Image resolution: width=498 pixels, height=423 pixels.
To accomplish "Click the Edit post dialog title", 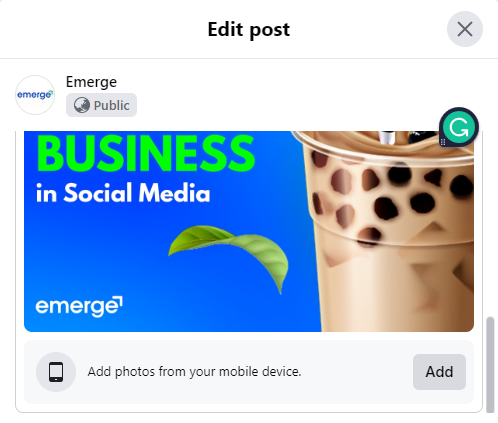I will tap(249, 30).
